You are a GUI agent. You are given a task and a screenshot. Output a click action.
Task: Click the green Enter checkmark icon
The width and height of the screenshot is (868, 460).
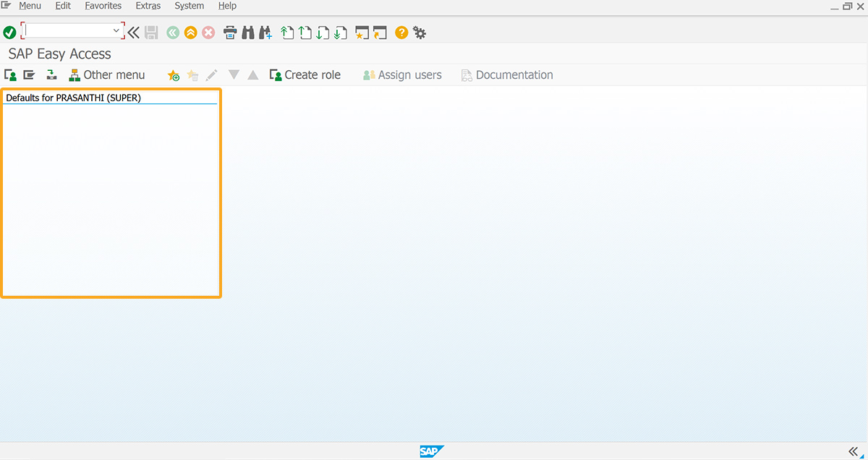tap(9, 33)
